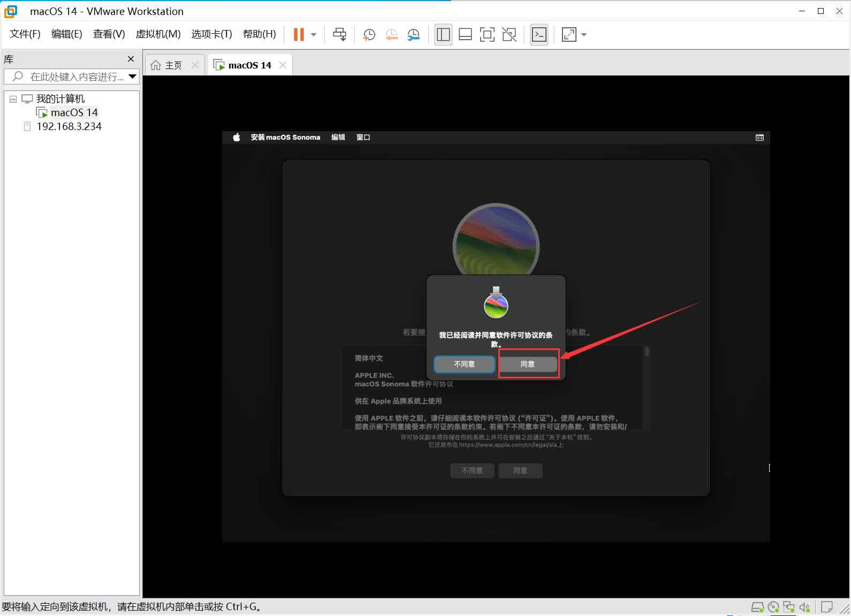Click the message log status icon
Image resolution: width=851 pixels, height=616 pixels.
click(x=827, y=607)
